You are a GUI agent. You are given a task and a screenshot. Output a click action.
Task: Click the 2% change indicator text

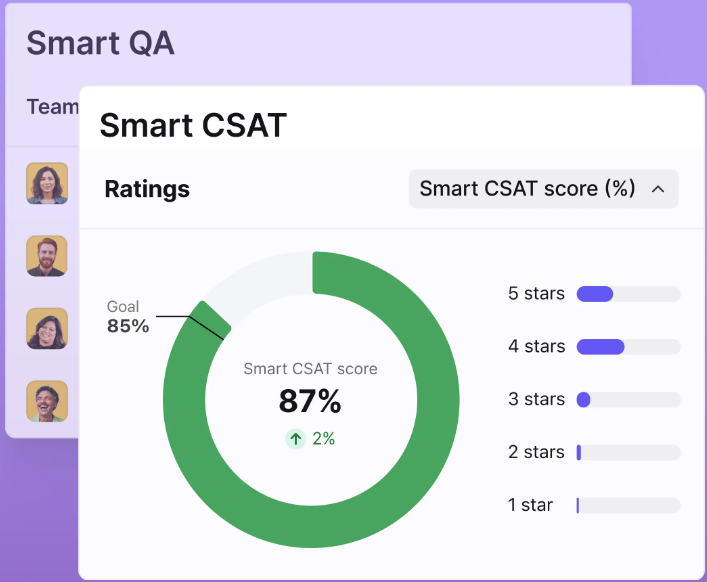[x=324, y=438]
